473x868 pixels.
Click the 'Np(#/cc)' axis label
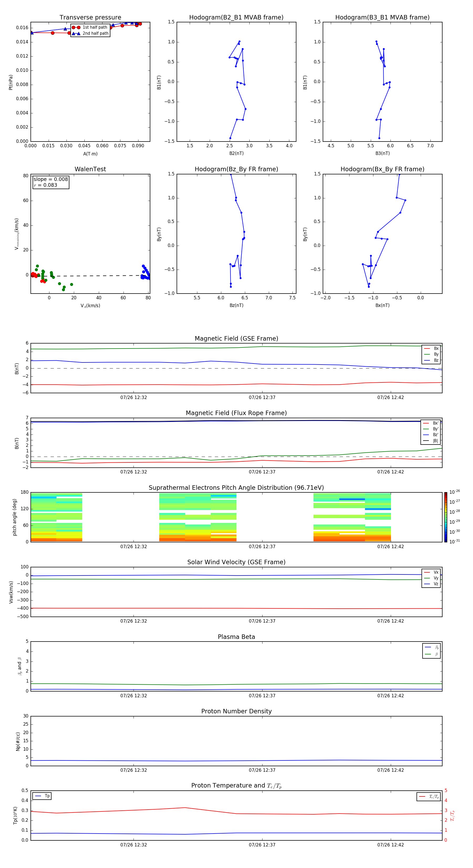(18, 741)
